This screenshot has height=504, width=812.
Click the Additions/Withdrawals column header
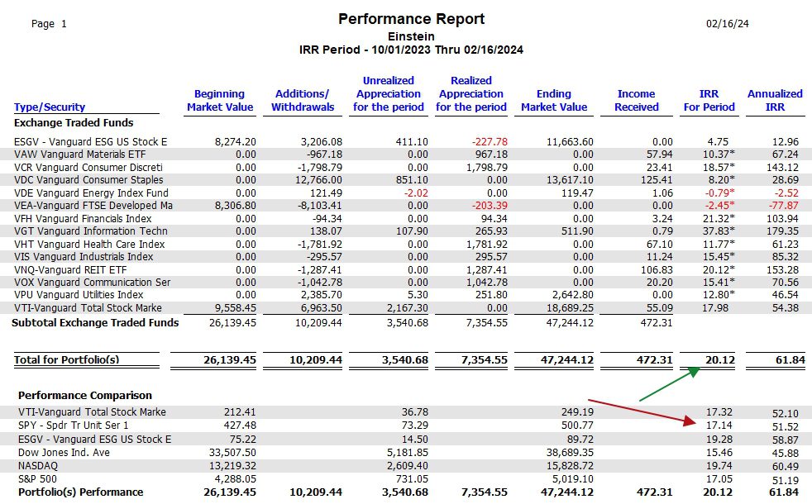point(303,100)
